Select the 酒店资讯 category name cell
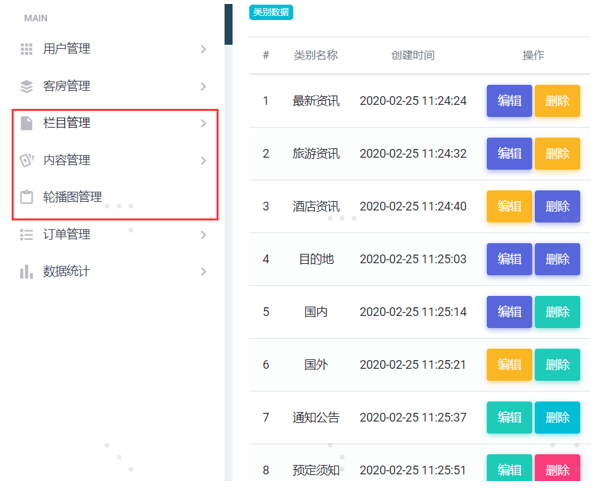The height and width of the screenshot is (497, 614). pyautogui.click(x=316, y=206)
